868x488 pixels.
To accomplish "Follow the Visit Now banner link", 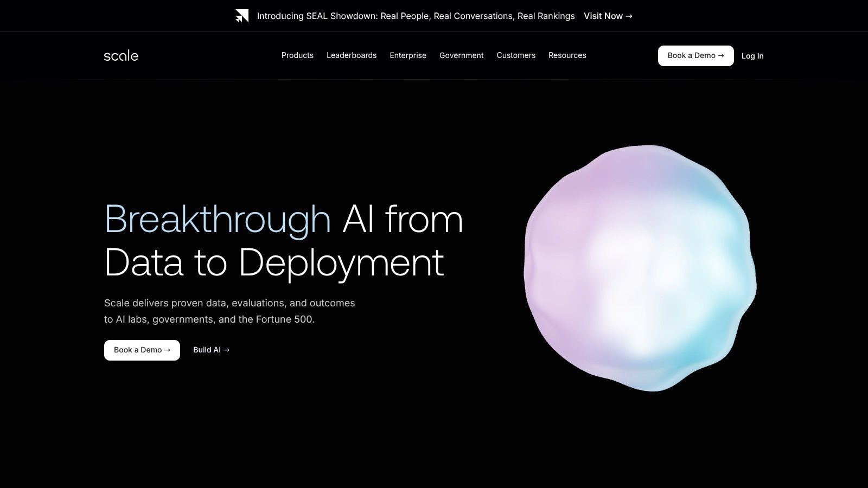I will point(608,16).
